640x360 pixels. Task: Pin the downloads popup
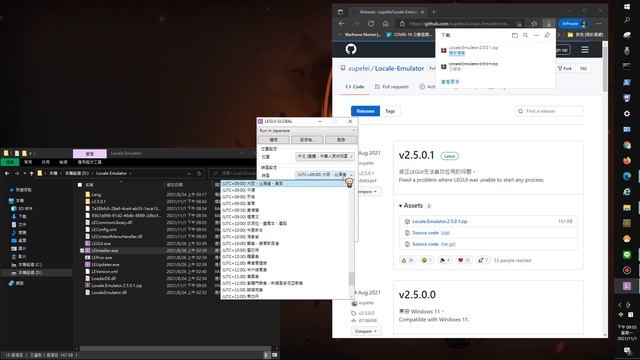click(x=547, y=36)
